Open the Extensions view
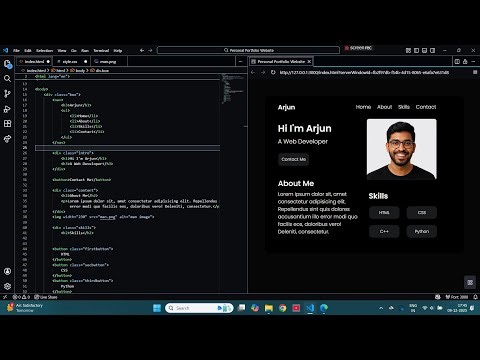The image size is (480, 360). (x=7, y=124)
